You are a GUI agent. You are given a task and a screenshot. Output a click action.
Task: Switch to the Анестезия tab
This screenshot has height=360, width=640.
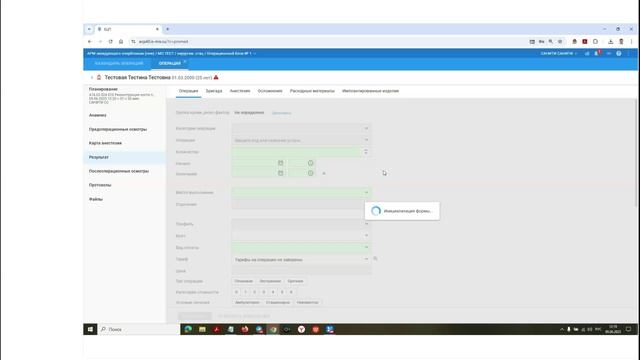pos(240,91)
